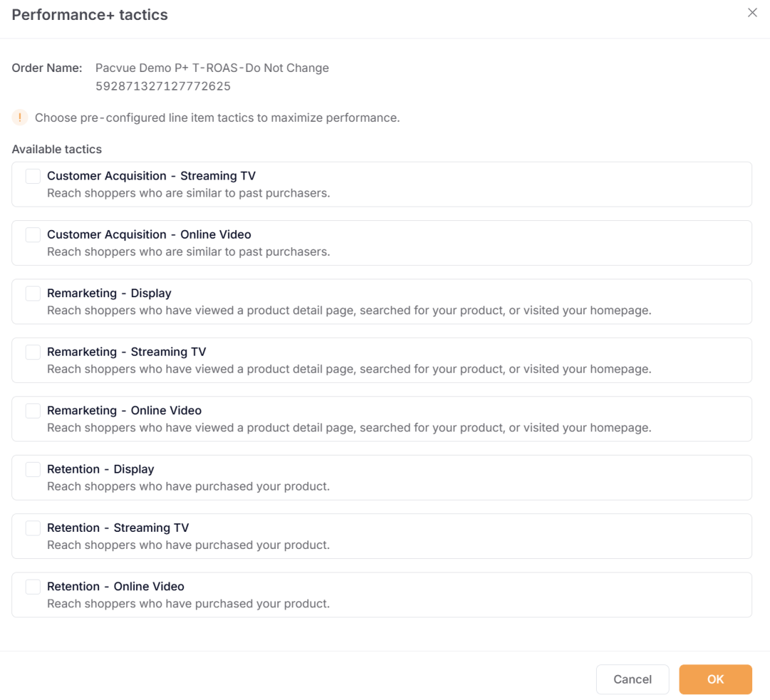Click the orange info alert icon
The height and width of the screenshot is (700, 770).
pyautogui.click(x=20, y=118)
